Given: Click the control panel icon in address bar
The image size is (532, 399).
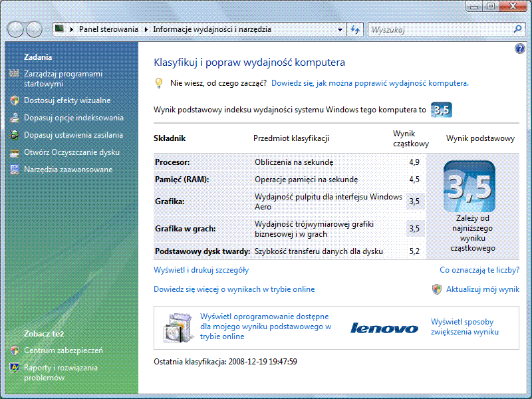Looking at the screenshot, I should (59, 29).
